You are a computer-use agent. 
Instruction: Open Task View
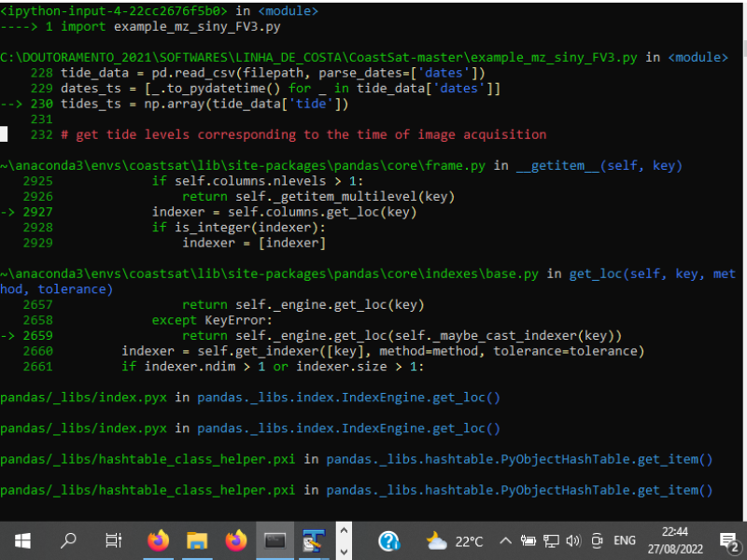tap(112, 540)
